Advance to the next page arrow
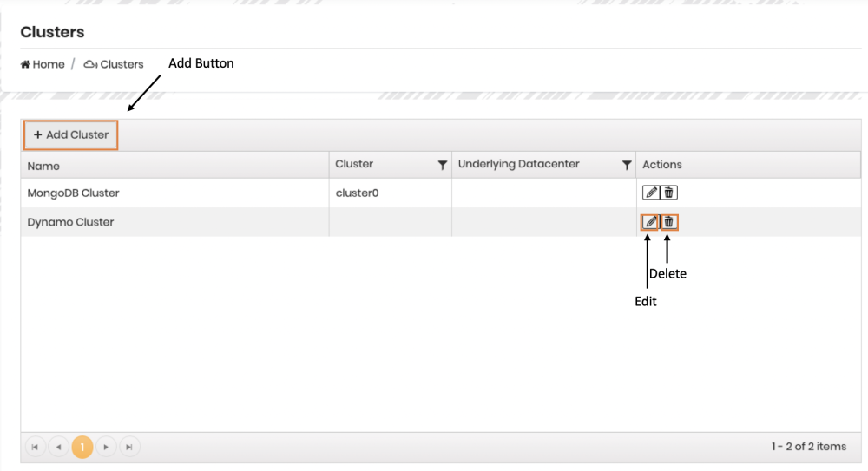868x471 pixels. (105, 447)
